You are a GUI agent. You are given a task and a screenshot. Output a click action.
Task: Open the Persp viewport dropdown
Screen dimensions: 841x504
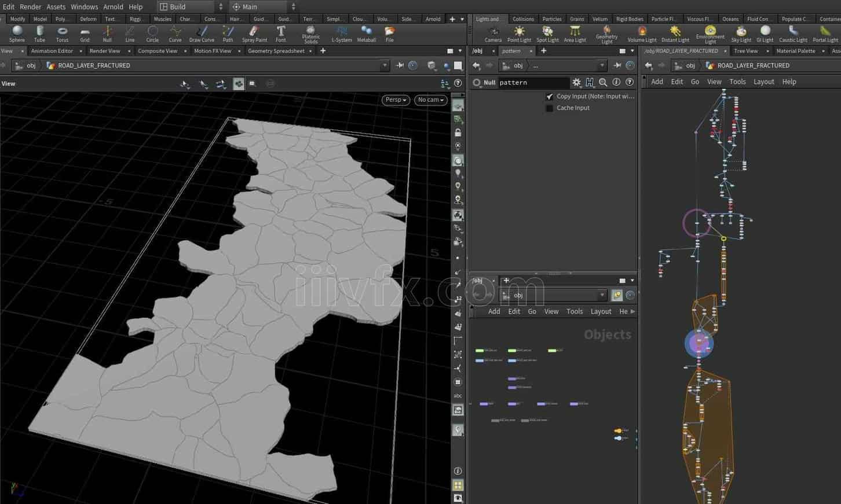click(396, 100)
